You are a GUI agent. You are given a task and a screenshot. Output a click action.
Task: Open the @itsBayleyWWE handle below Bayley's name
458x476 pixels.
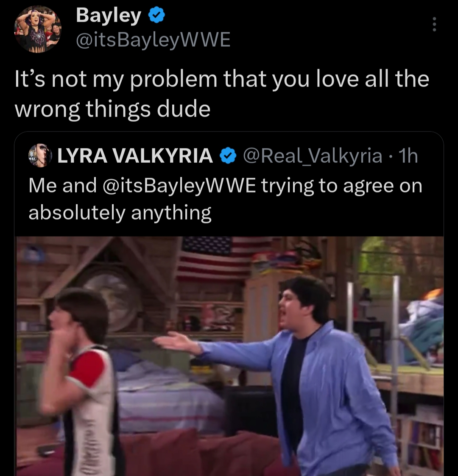point(153,40)
